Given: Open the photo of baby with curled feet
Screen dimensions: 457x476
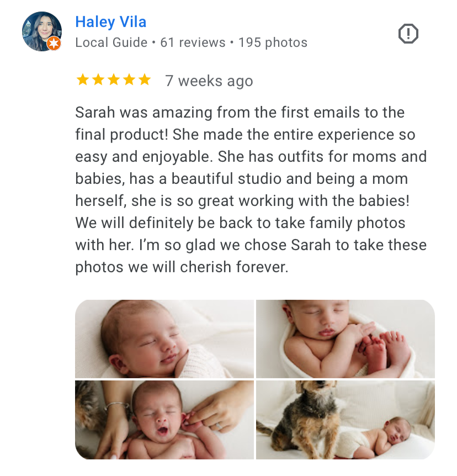Looking at the screenshot, I should pos(346,339).
